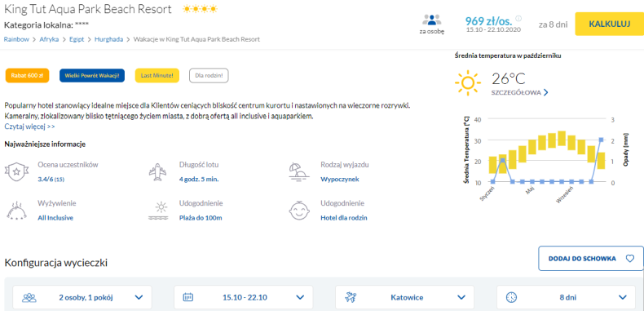Expand description with 'Czytaj więcej >>'

(x=29, y=127)
